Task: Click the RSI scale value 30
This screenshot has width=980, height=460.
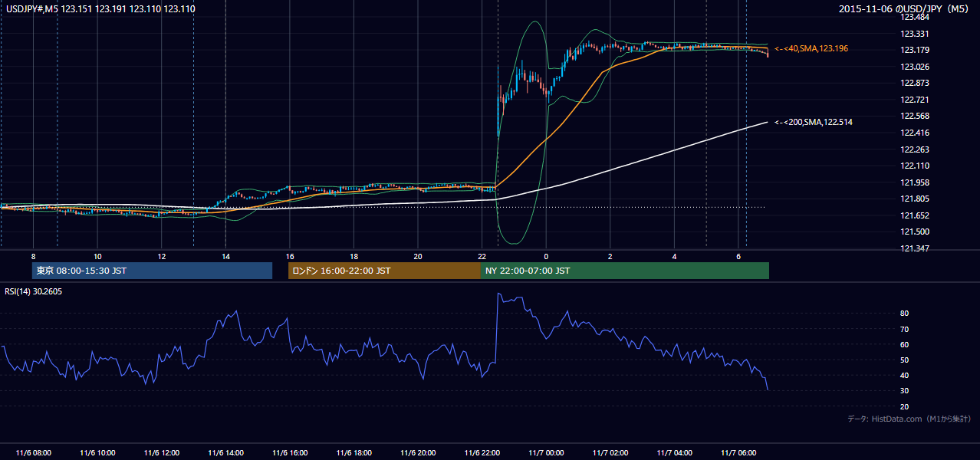Action: pyautogui.click(x=905, y=390)
